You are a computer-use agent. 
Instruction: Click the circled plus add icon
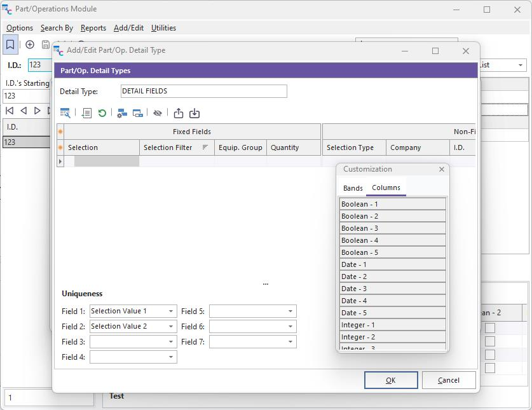tap(30, 44)
